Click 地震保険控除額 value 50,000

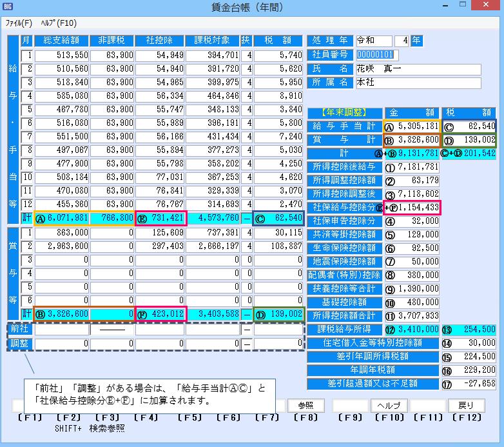[x=412, y=261]
